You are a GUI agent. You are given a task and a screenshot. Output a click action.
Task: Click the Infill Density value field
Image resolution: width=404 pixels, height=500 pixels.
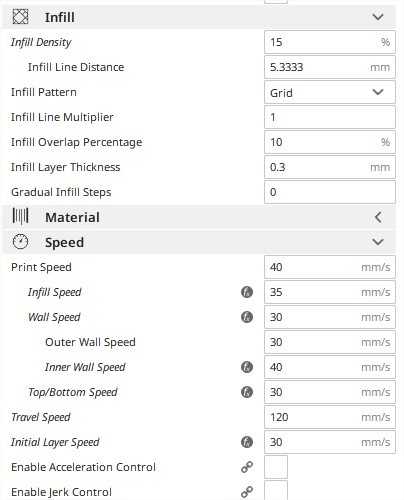tap(330, 42)
